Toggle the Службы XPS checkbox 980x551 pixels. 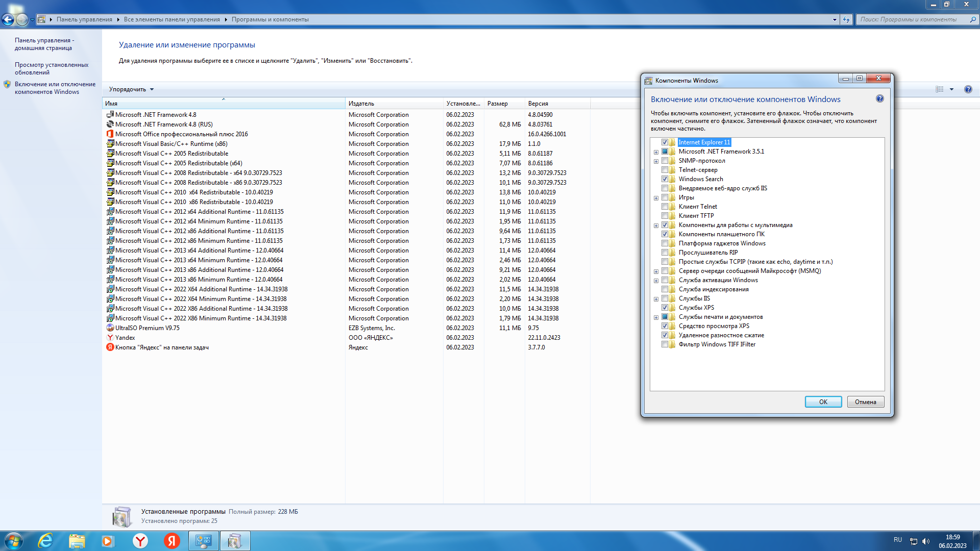pyautogui.click(x=665, y=308)
